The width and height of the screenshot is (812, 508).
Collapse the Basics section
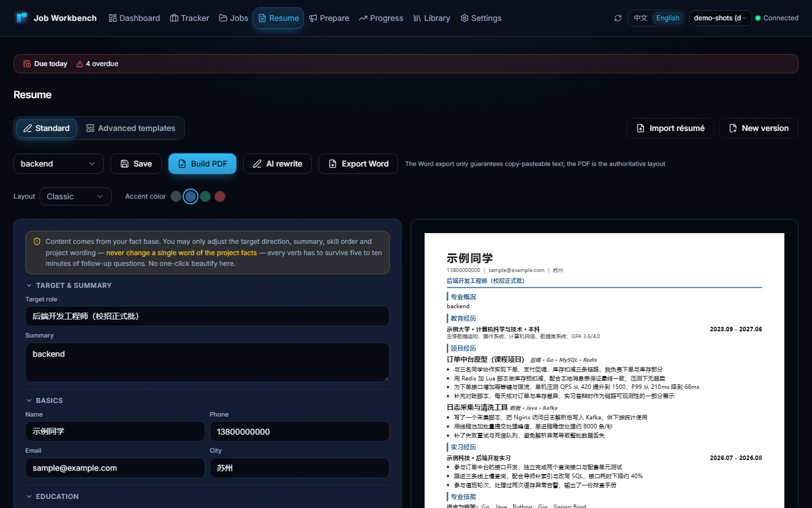tap(45, 401)
